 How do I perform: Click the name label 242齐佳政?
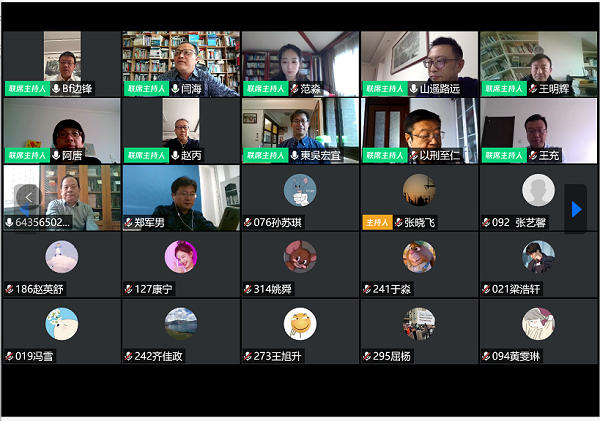[158, 356]
